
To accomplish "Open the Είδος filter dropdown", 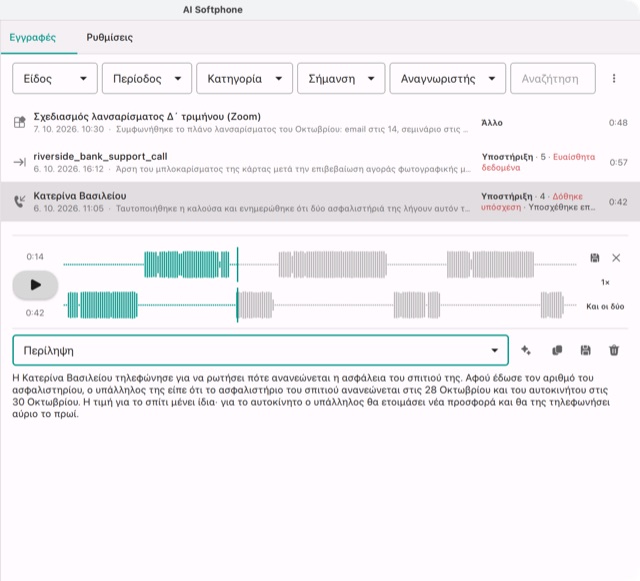I will [x=55, y=78].
